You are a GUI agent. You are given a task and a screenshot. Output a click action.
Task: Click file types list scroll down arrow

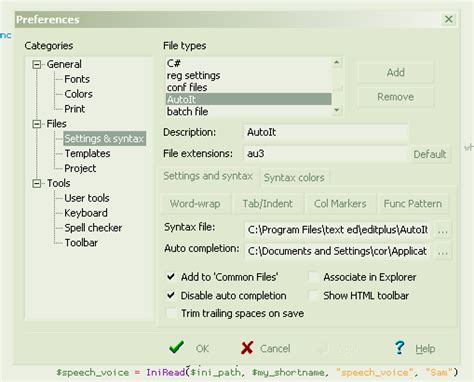point(337,110)
